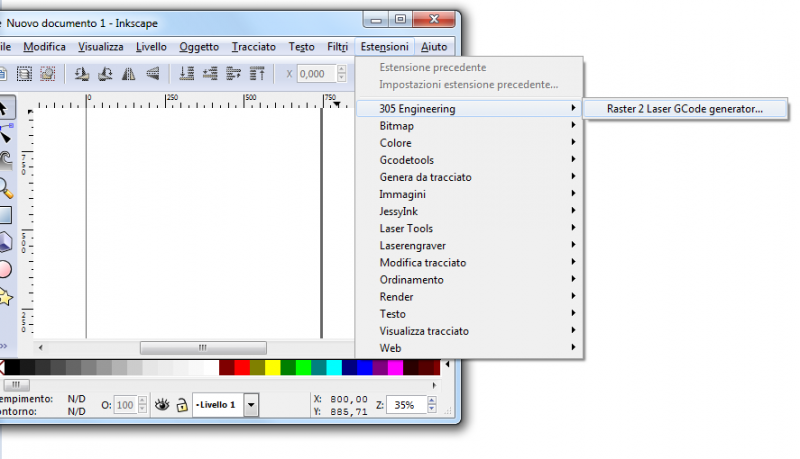Toggle layer visibility eye icon
The height and width of the screenshot is (459, 800).
[162, 404]
